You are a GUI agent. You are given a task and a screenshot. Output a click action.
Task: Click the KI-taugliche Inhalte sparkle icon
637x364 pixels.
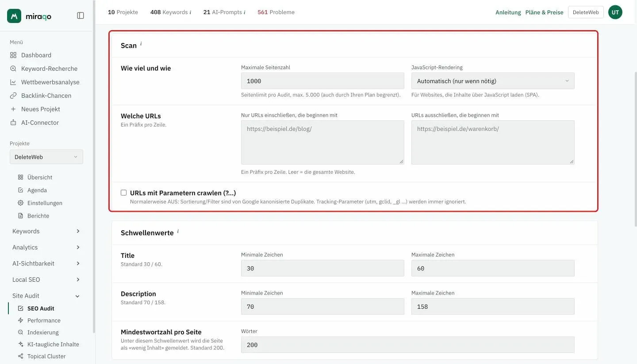click(20, 344)
